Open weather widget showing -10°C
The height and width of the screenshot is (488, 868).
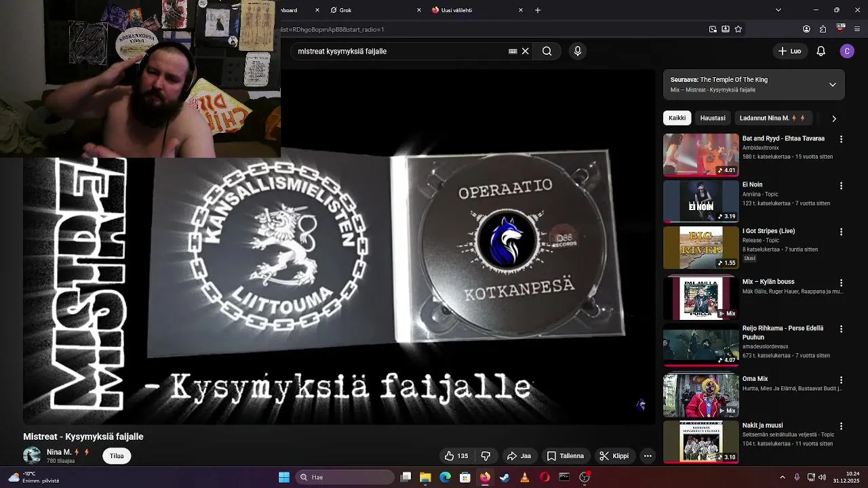33,477
